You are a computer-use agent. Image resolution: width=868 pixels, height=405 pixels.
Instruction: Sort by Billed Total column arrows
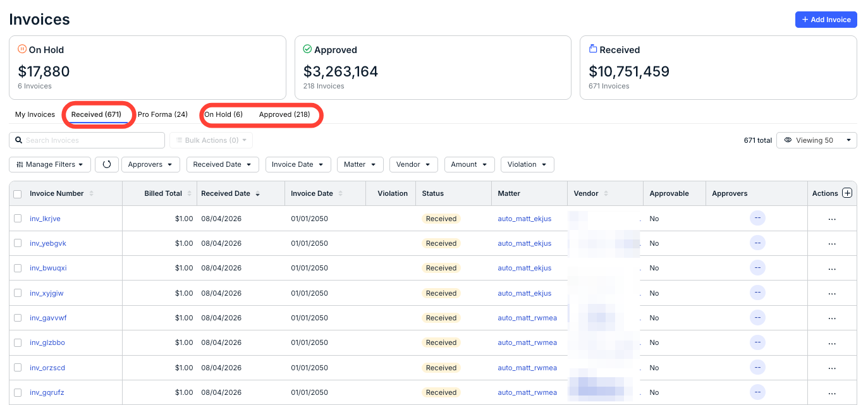tap(189, 193)
